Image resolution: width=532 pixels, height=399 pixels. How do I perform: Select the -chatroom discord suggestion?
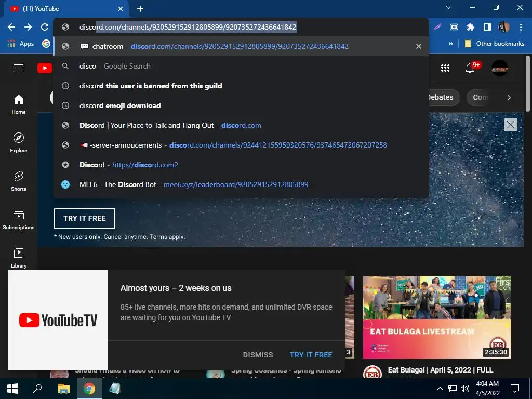(241, 46)
